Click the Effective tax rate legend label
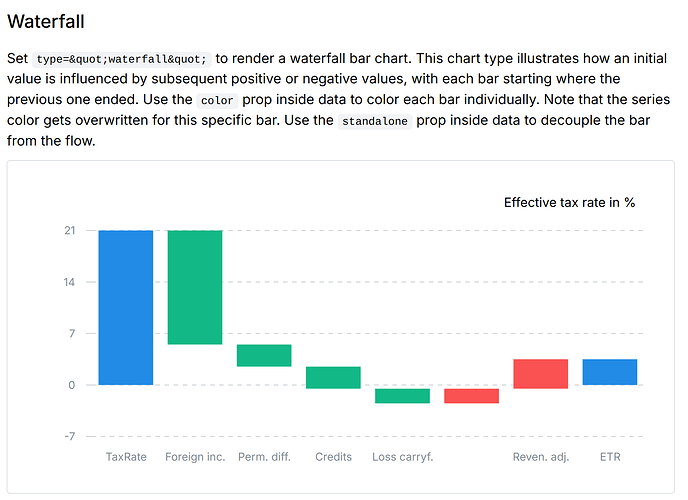This screenshot has height=500, width=688. (x=569, y=202)
